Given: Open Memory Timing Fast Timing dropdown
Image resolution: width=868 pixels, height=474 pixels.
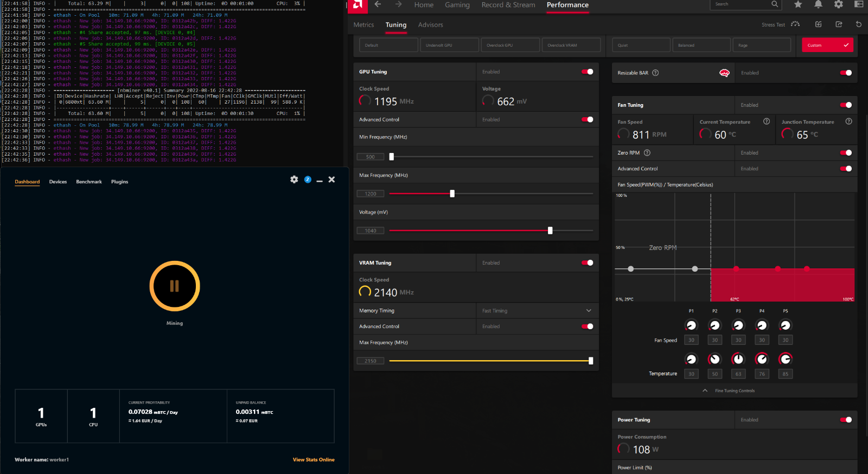Looking at the screenshot, I should [x=537, y=311].
